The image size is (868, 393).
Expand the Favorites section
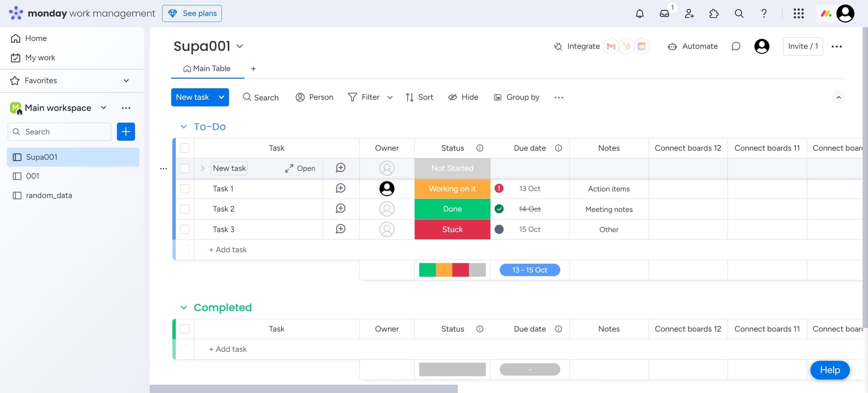(x=126, y=81)
